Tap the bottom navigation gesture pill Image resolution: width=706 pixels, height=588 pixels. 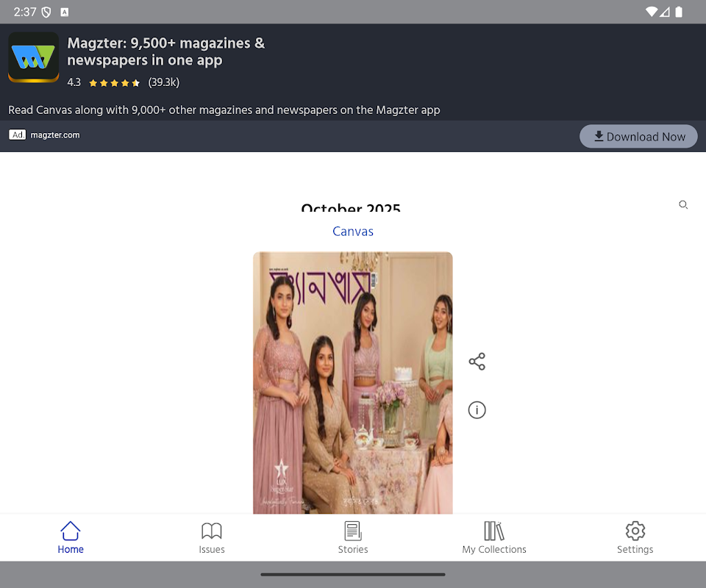[353, 574]
